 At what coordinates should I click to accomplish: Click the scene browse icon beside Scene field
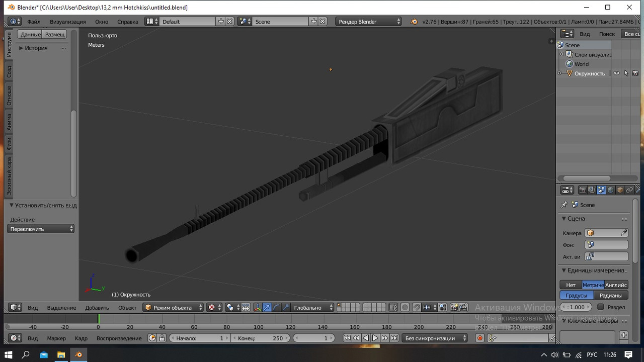point(245,22)
